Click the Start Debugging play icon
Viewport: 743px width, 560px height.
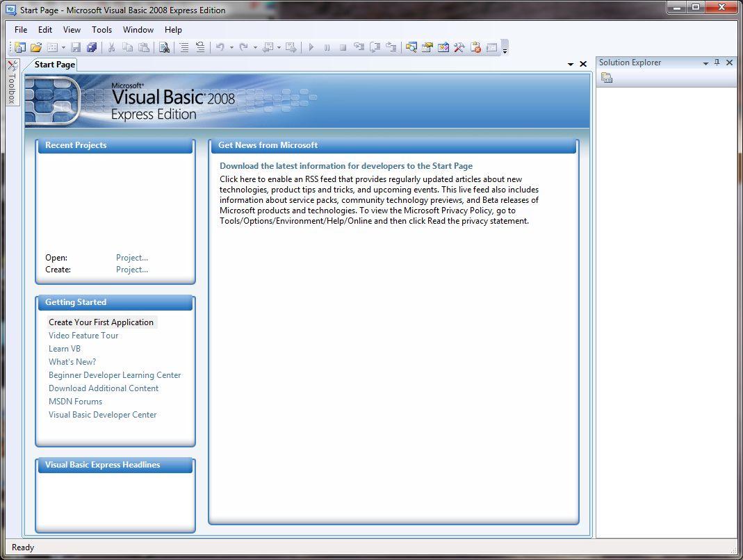(x=311, y=47)
